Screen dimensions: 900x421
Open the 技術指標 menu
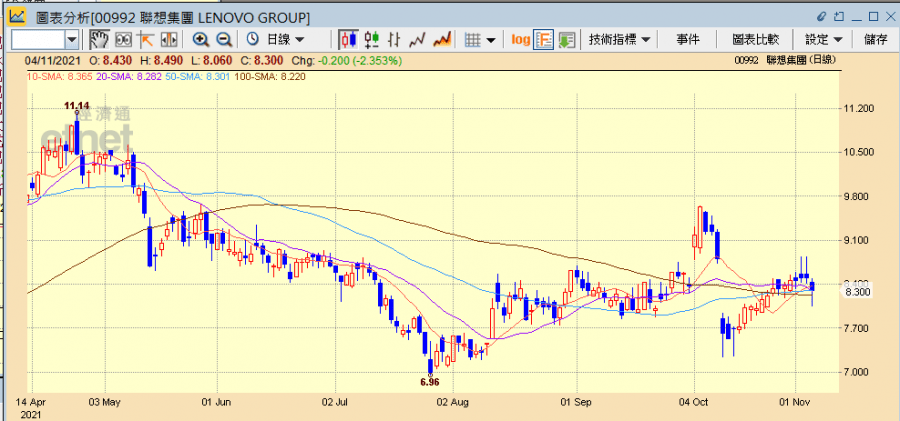(x=620, y=39)
